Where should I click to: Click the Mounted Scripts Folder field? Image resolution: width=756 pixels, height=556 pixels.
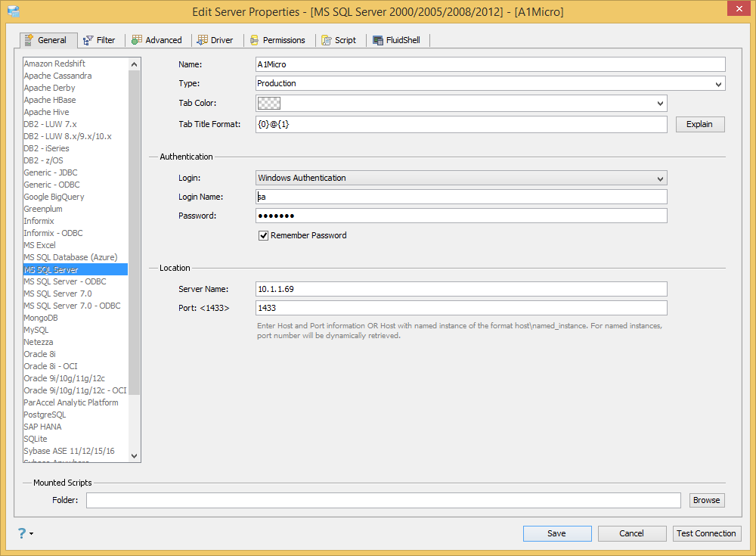383,500
